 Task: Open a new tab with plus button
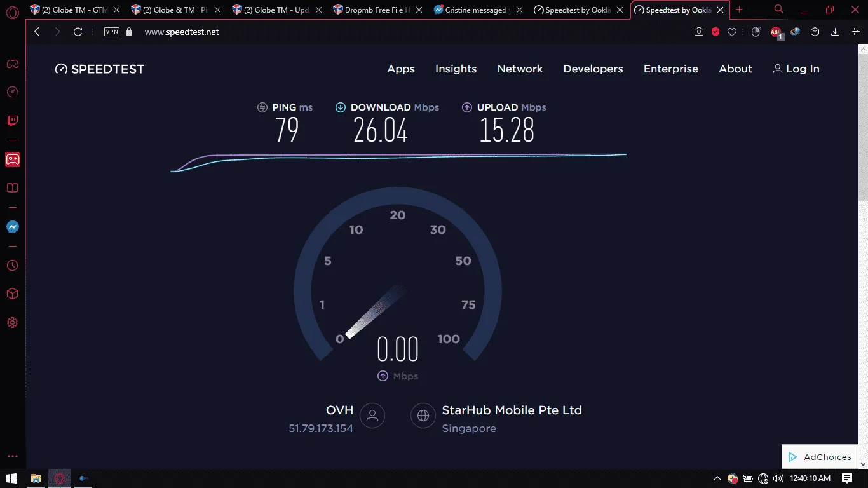739,10
